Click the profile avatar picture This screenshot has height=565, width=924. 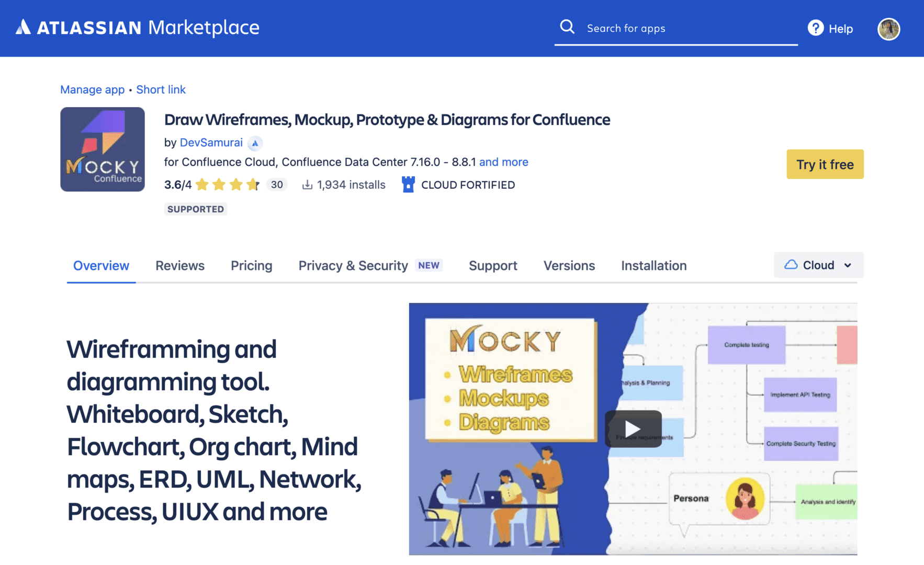point(888,29)
